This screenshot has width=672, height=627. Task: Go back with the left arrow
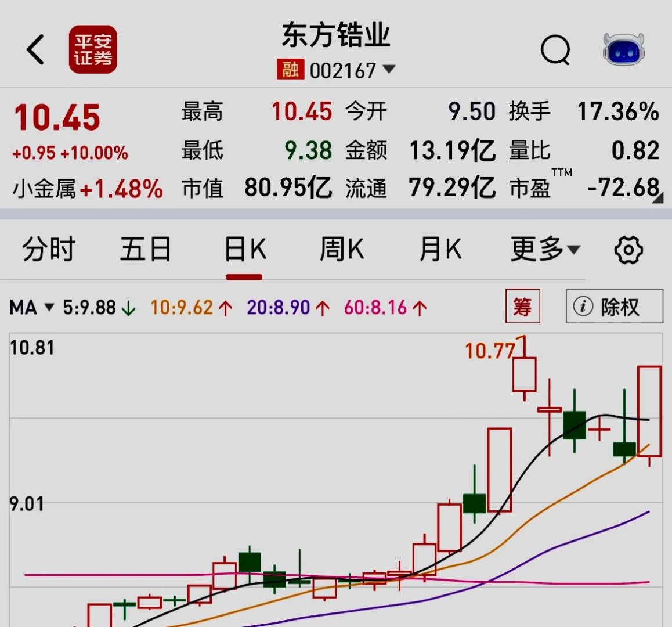pyautogui.click(x=35, y=49)
